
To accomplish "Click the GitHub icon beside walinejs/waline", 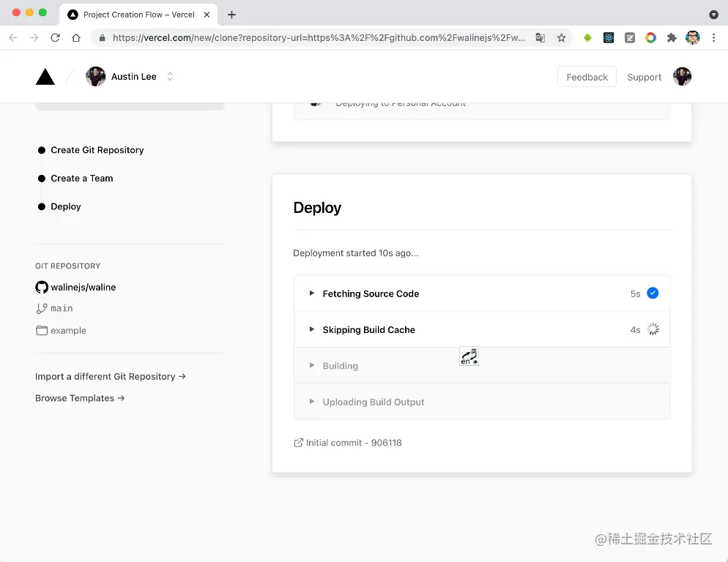I will 42,288.
